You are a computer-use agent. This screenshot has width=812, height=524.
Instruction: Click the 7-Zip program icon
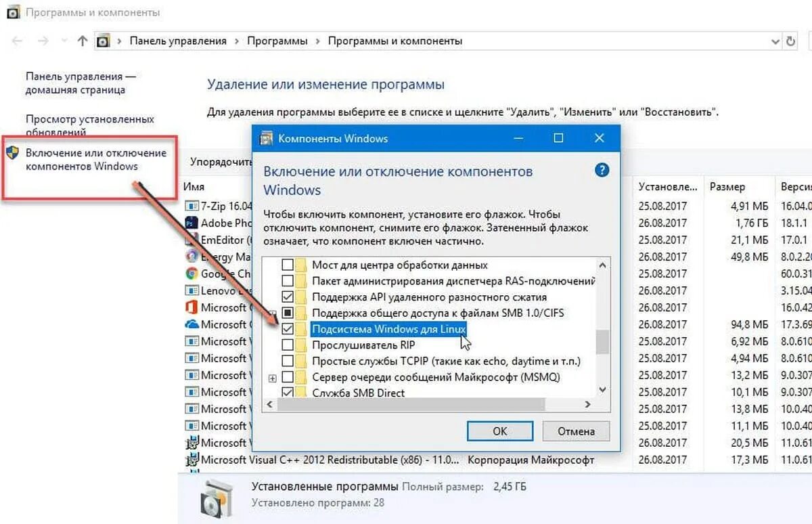coord(191,205)
